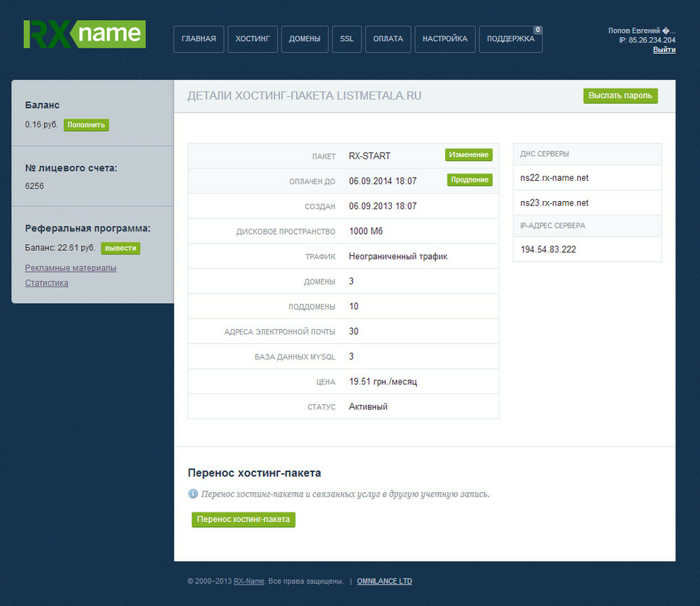Select server IP address 194.54.83.222

coord(548,249)
